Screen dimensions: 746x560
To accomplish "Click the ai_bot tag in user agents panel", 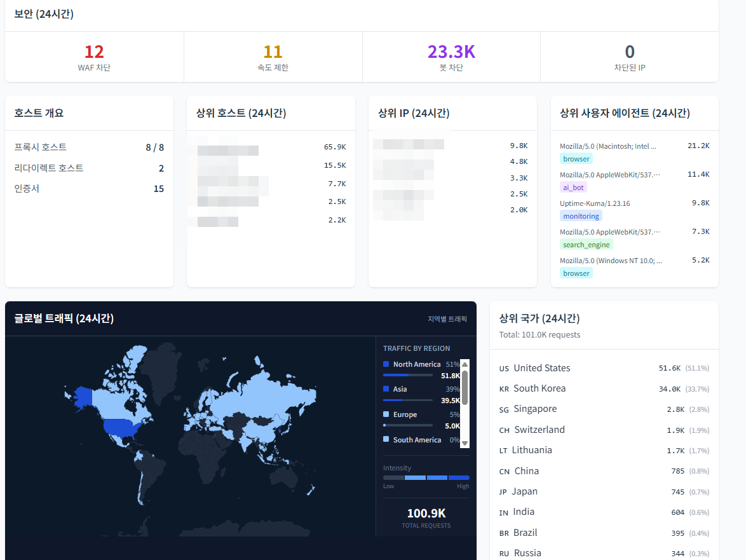I will tap(573, 187).
